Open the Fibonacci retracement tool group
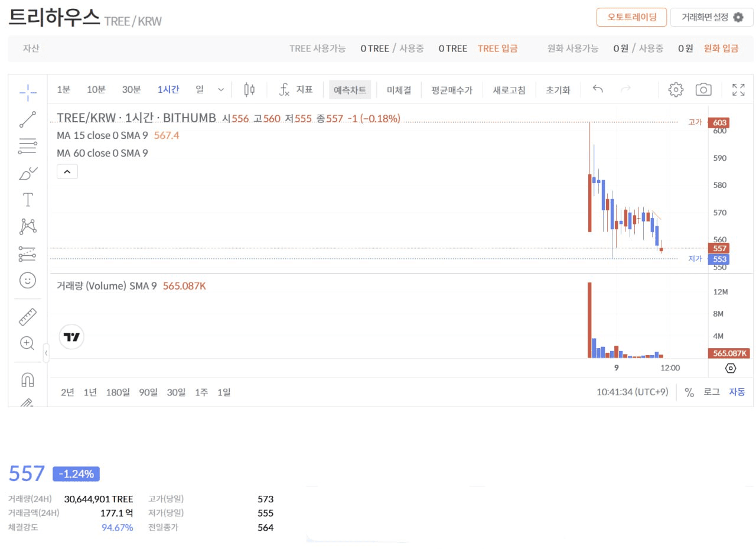This screenshot has height=549, width=756. (28, 145)
